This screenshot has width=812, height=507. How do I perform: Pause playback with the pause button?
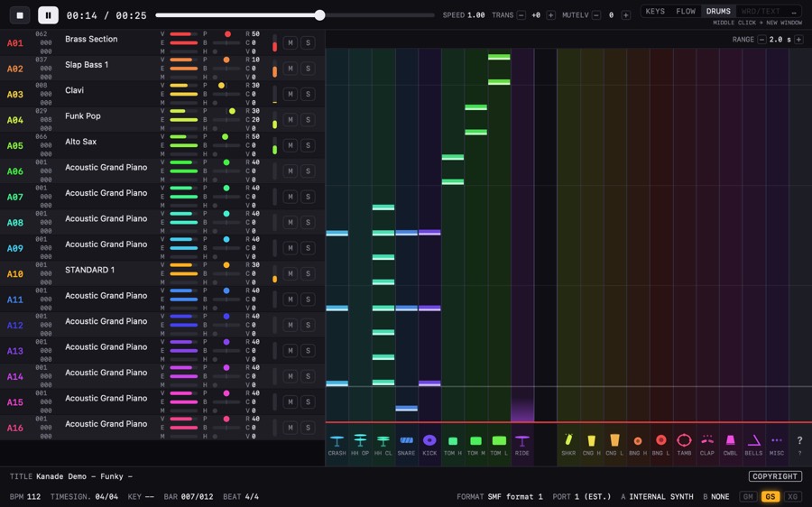[48, 15]
